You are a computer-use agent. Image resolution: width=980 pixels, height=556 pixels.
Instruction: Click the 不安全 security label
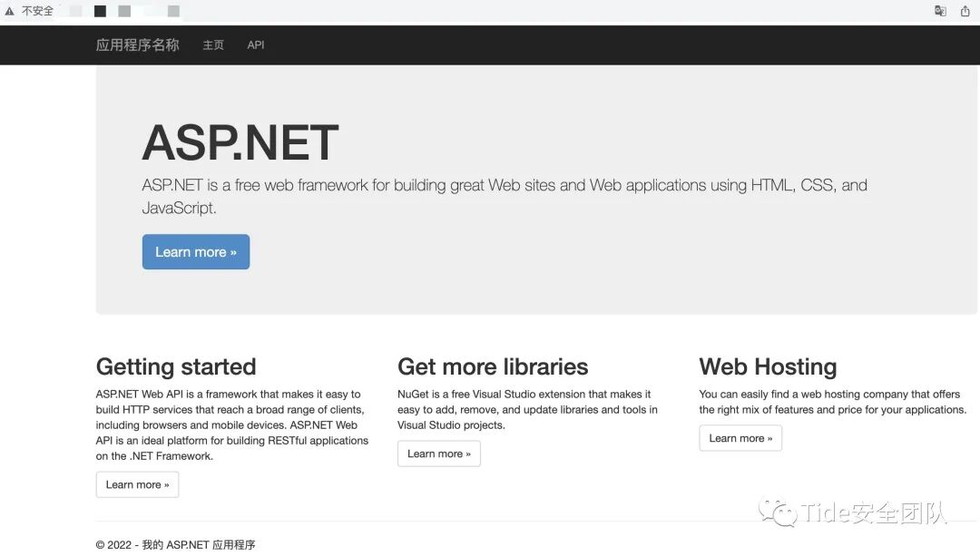(37, 11)
